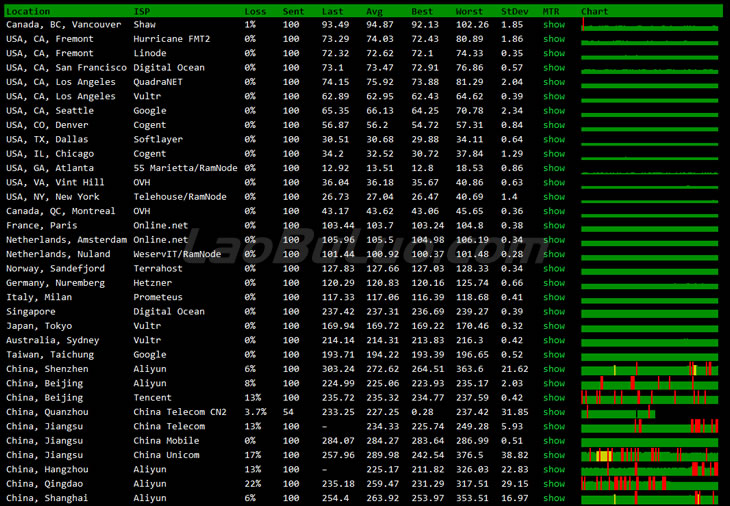
Task: Open show link for Seattle Google row
Action: pyautogui.click(x=554, y=111)
